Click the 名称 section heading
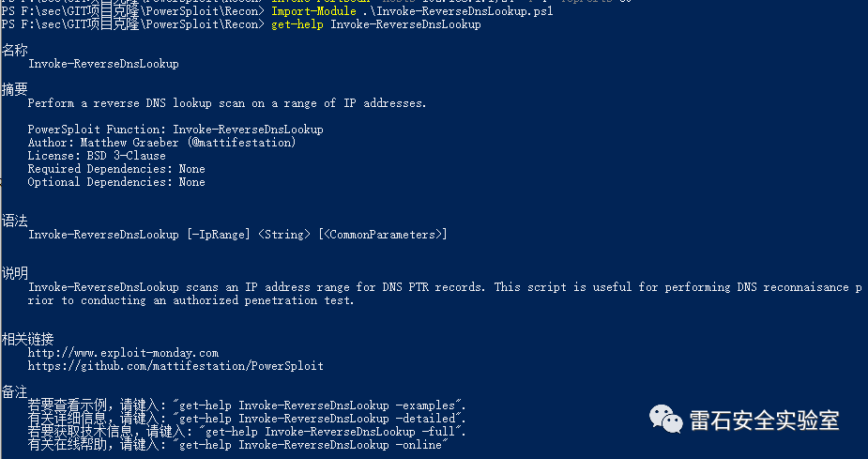Viewport: 868px width, 459px height. pos(15,50)
